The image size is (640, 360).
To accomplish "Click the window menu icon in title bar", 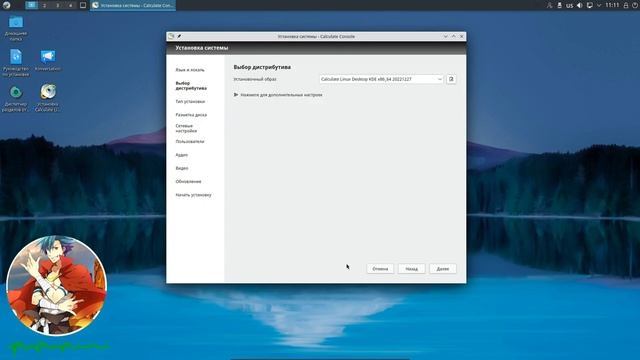I will (171, 36).
